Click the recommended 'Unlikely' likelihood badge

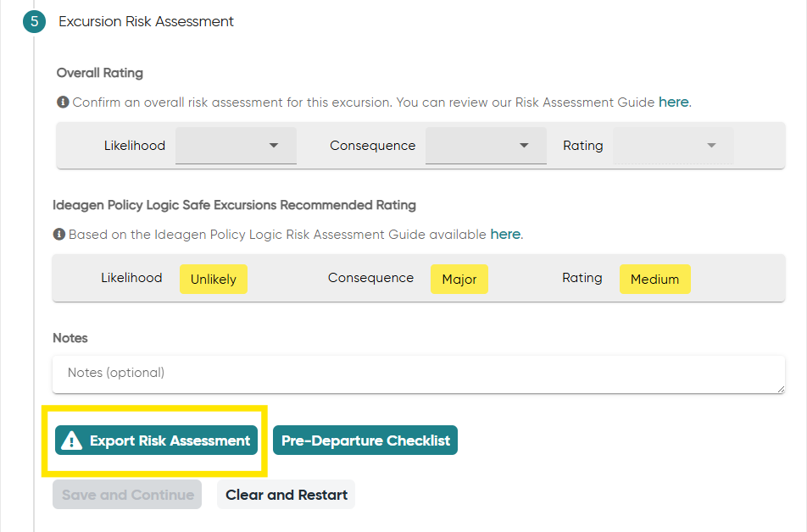(214, 279)
